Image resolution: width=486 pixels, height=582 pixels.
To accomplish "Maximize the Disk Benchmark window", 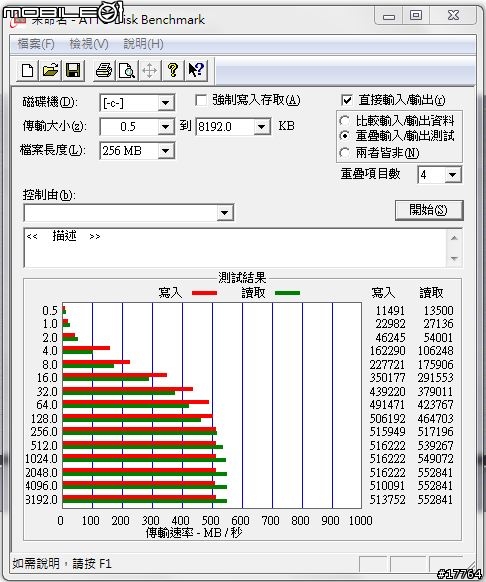I will pyautogui.click(x=416, y=16).
